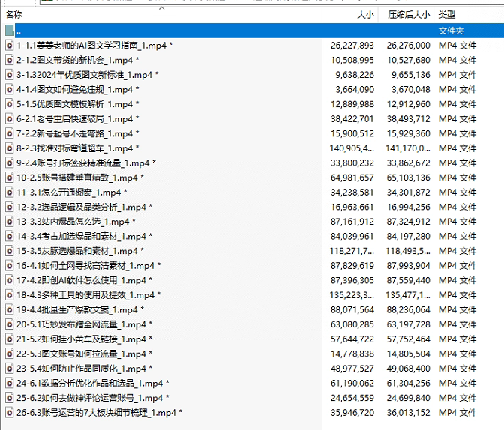
Task: Sort the list by the 名称 column header
Action: [13, 15]
